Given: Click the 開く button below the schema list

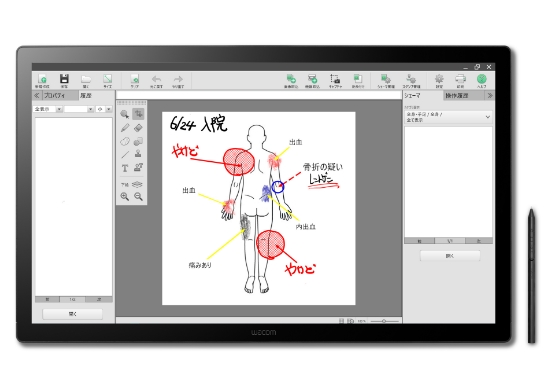Looking at the screenshot, I should 450,256.
